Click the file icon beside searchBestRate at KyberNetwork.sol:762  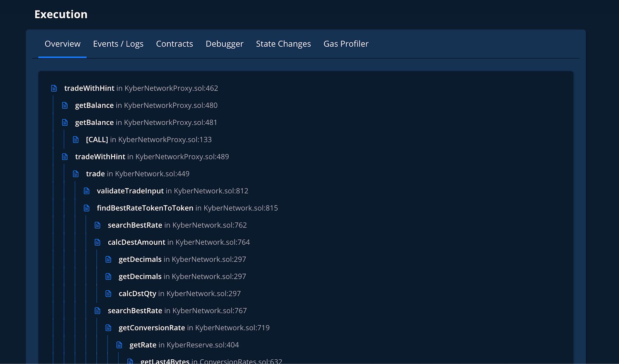click(x=97, y=225)
